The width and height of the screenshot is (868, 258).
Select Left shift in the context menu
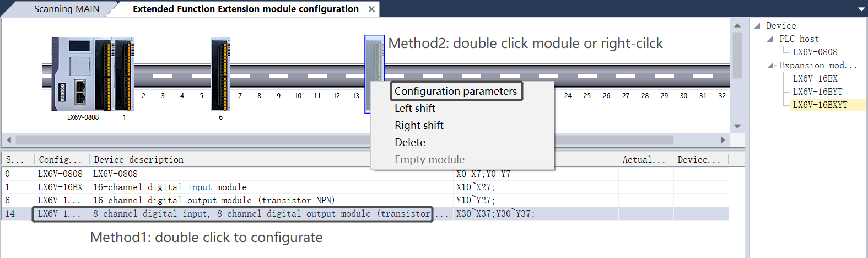(x=415, y=109)
